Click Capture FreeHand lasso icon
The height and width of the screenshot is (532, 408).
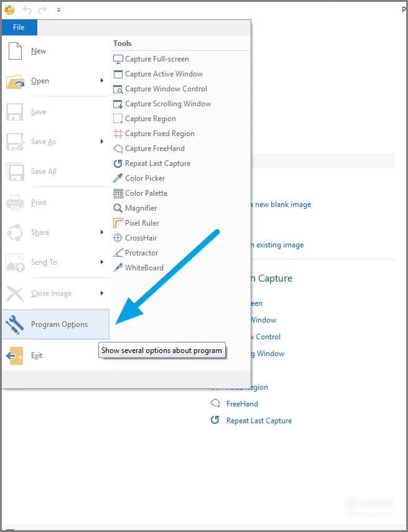118,149
